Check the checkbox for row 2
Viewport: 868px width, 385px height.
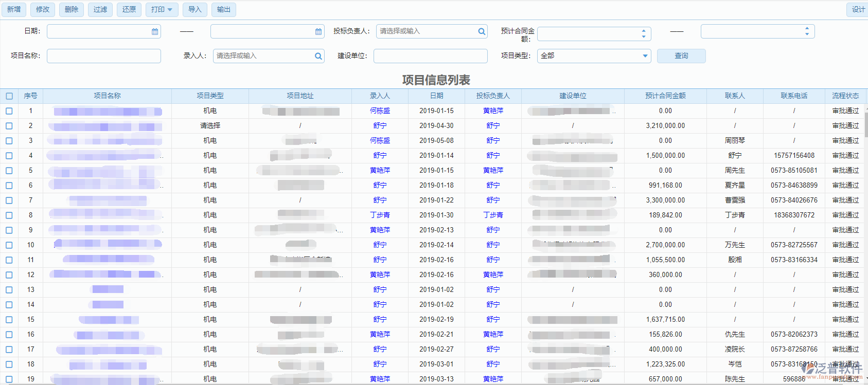click(x=9, y=126)
